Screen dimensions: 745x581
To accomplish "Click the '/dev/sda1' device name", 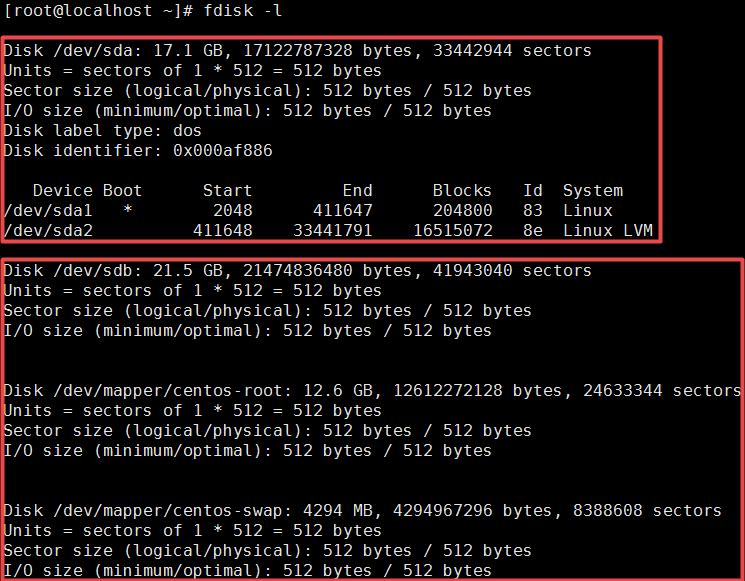I will [x=48, y=210].
